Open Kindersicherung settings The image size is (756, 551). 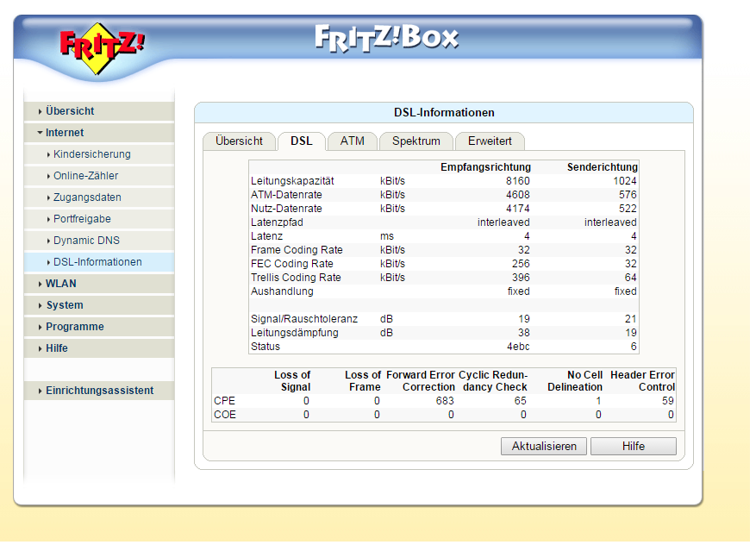92,154
